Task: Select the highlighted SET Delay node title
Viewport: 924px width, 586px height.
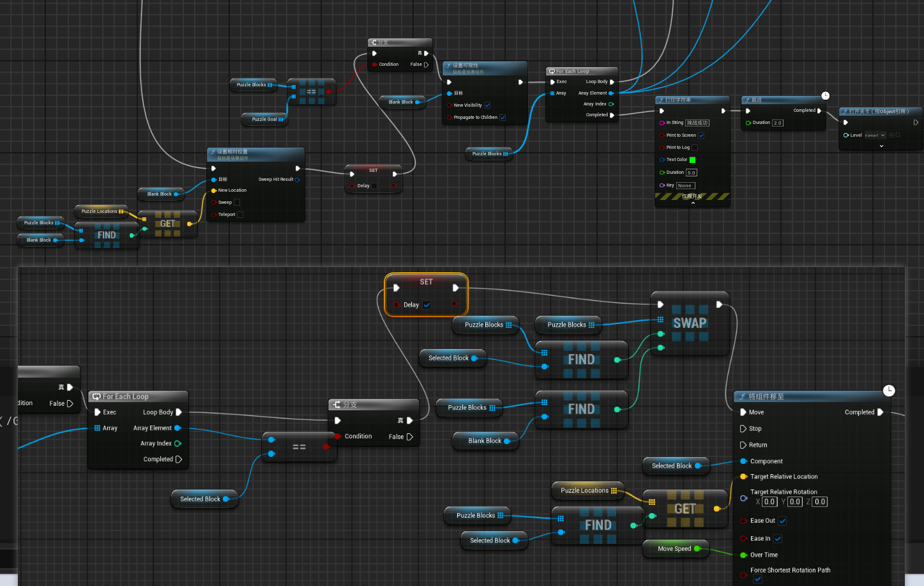Action: click(426, 282)
